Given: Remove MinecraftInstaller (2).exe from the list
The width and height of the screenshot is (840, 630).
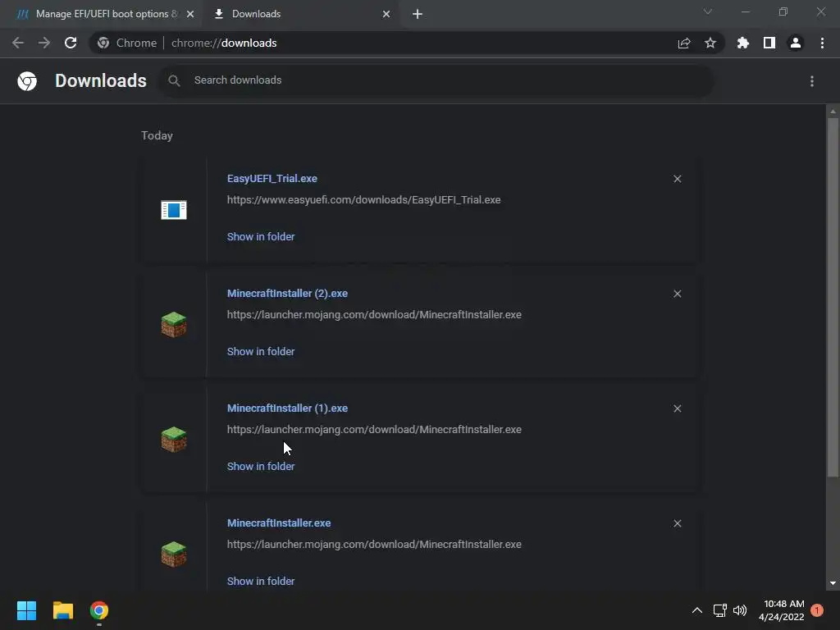Looking at the screenshot, I should coord(677,294).
